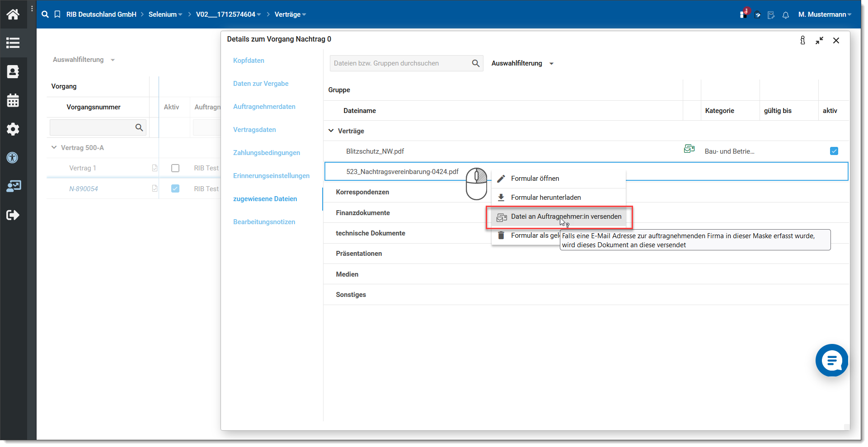Open the Erinnerungseinstellungen section

271,176
